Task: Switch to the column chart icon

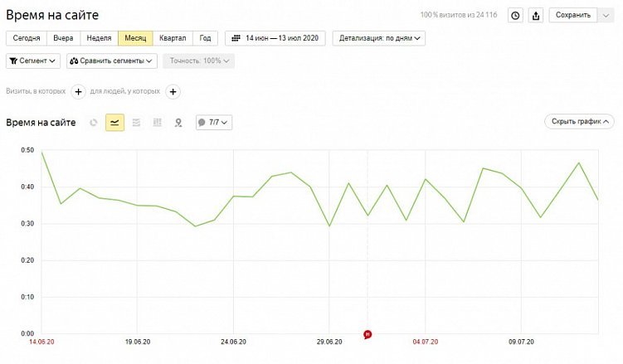Action: (x=158, y=123)
